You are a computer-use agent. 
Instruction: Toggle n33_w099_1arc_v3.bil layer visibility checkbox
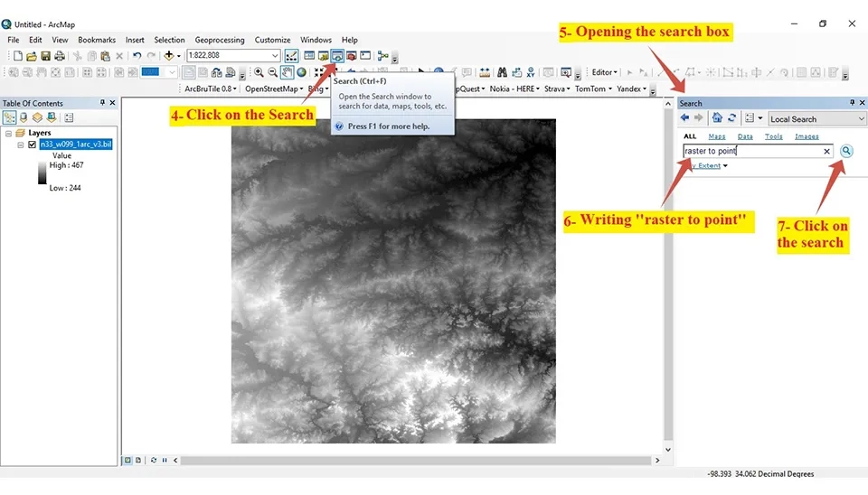click(33, 145)
